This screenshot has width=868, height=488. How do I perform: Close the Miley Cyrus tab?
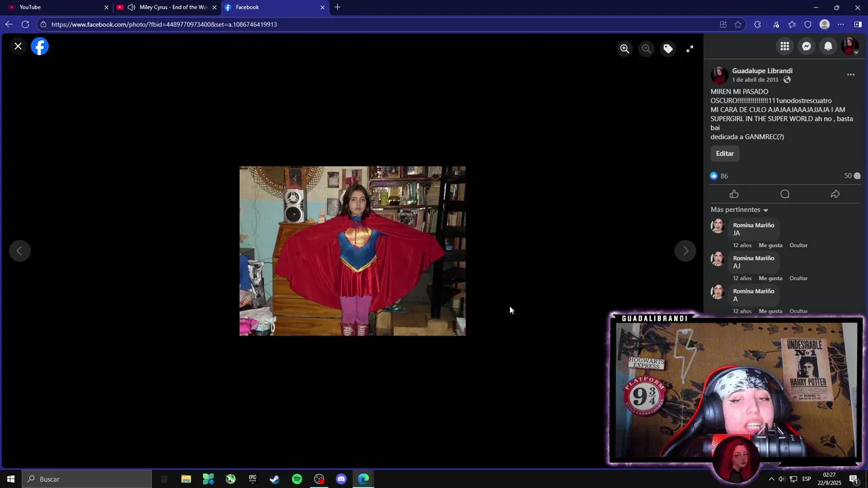point(214,7)
